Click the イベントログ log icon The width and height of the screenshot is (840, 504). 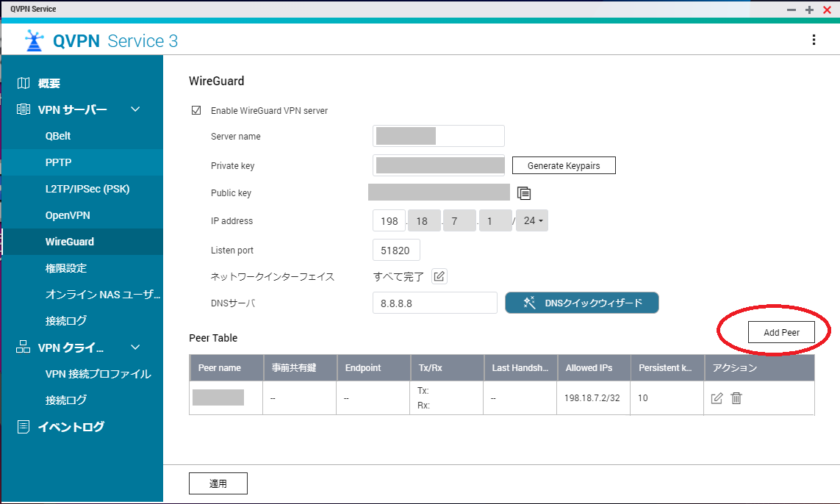[23, 426]
